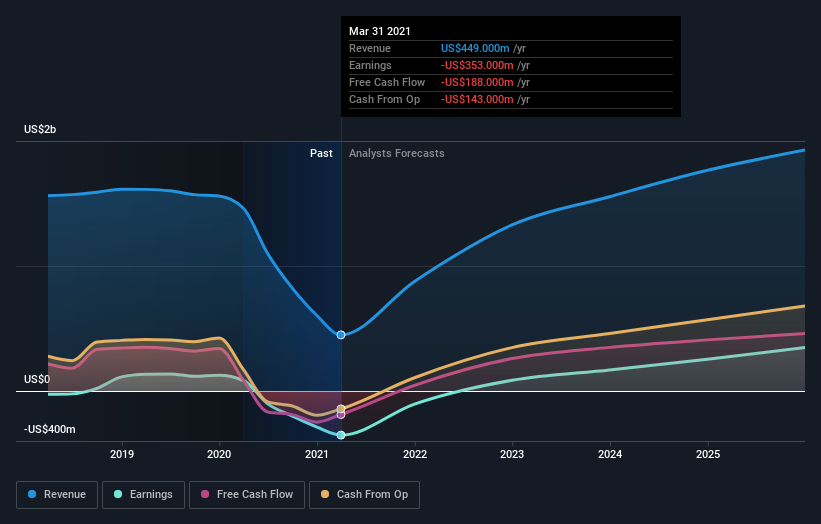Click the 2020 x-axis label
The image size is (821, 524).
[219, 454]
